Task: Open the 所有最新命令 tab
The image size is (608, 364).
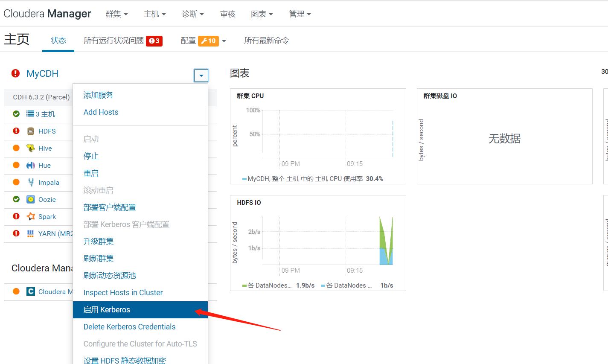Action: tap(266, 41)
